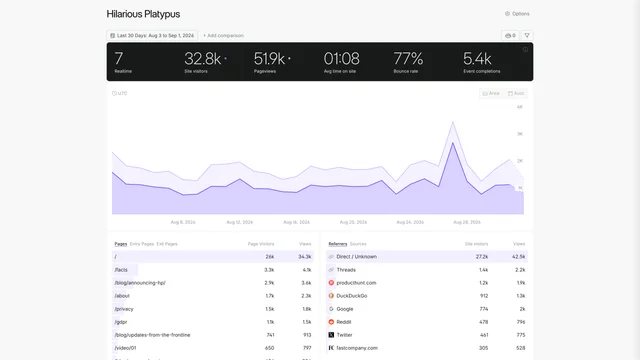The image size is (640, 360).
Task: Switch to the Pages tab
Action: click(x=120, y=244)
